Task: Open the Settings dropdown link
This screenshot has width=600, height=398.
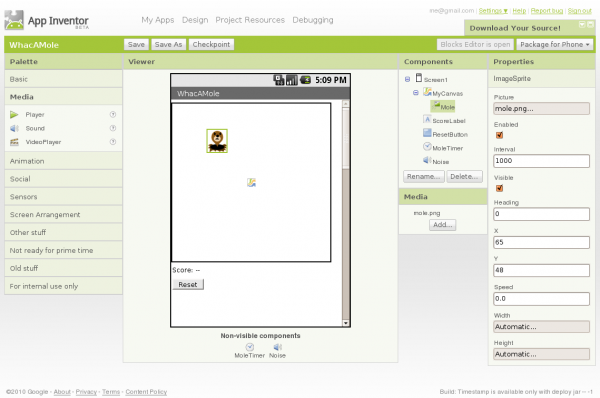Action: (493, 11)
